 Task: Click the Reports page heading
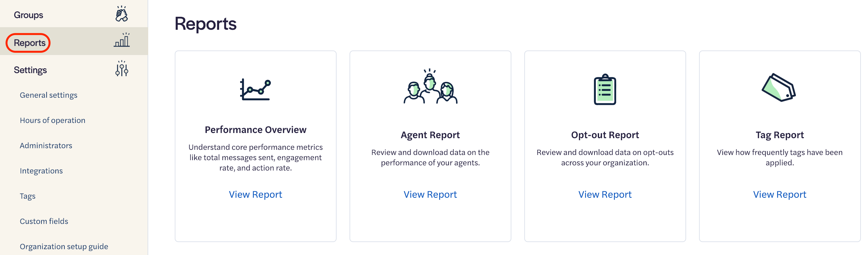[206, 24]
